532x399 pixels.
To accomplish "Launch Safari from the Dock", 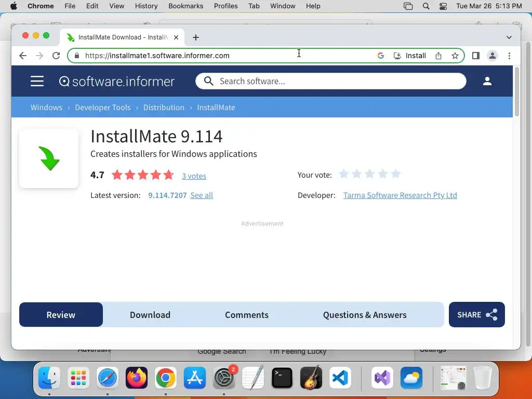I will click(x=108, y=378).
